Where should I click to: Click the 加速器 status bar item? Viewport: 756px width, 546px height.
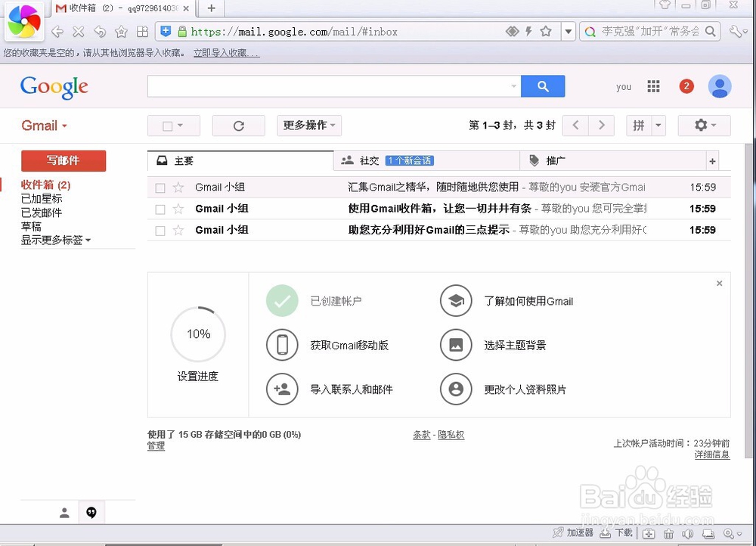573,532
